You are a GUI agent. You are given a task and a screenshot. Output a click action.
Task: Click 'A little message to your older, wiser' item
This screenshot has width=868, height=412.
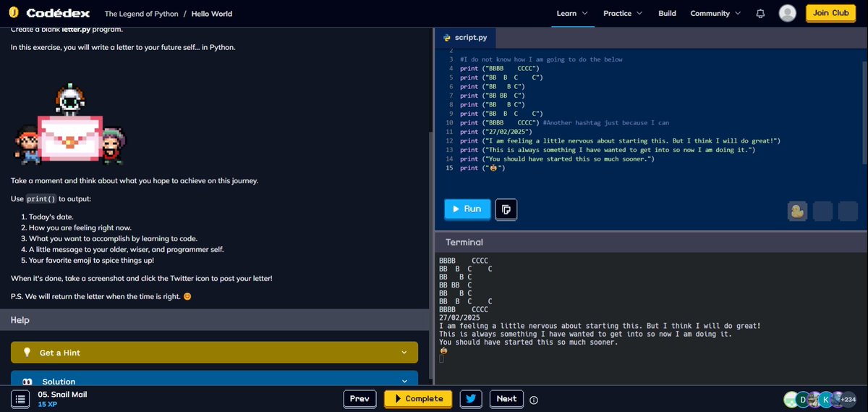[x=127, y=249]
